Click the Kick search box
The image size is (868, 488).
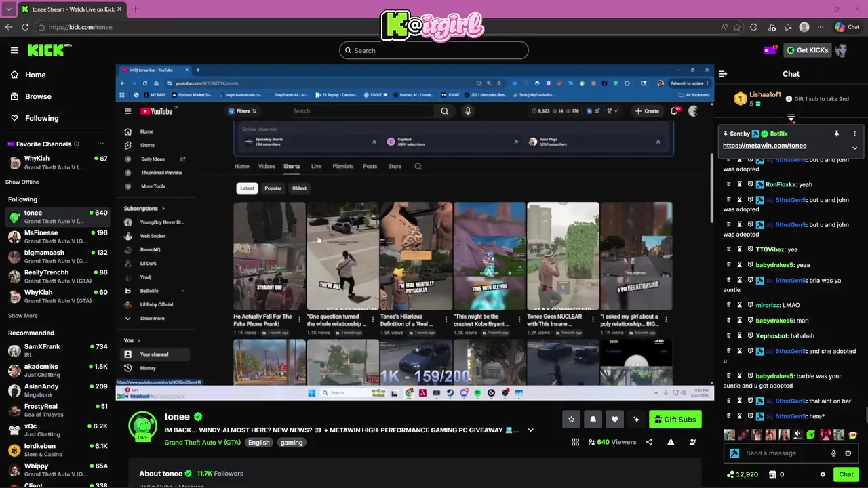(x=434, y=50)
